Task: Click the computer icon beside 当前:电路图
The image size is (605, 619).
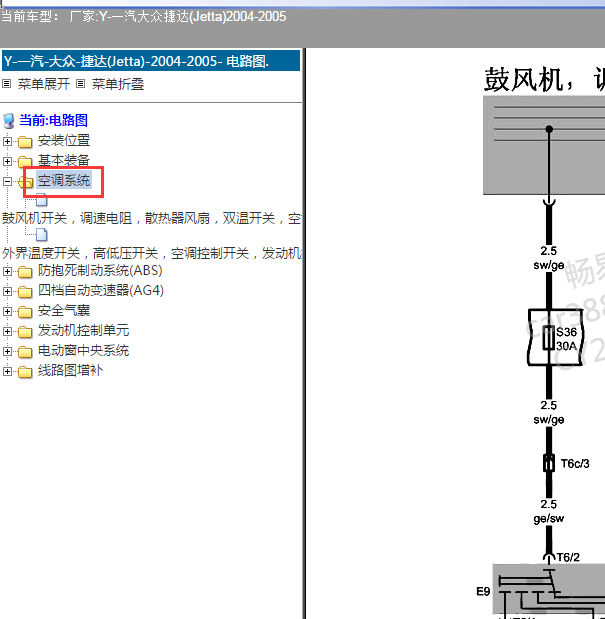Action: [9, 121]
